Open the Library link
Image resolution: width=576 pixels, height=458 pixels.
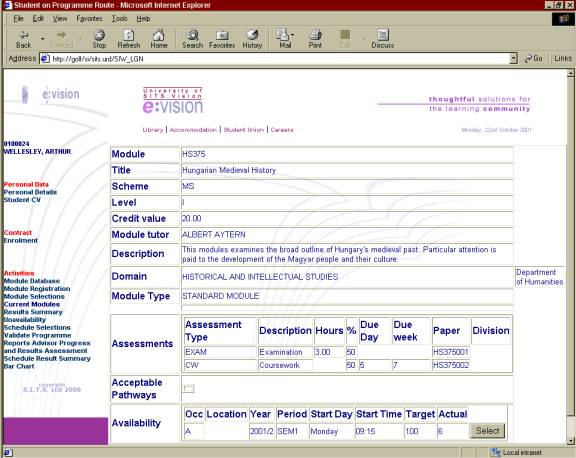152,130
